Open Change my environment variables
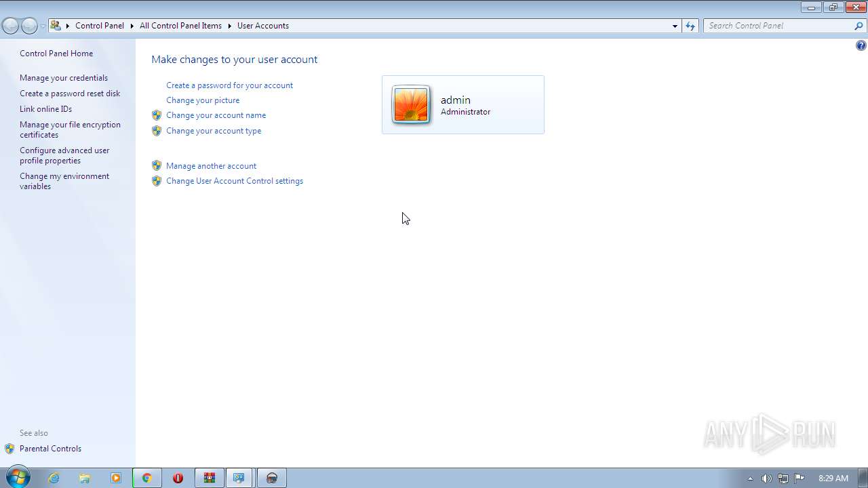 [x=64, y=181]
